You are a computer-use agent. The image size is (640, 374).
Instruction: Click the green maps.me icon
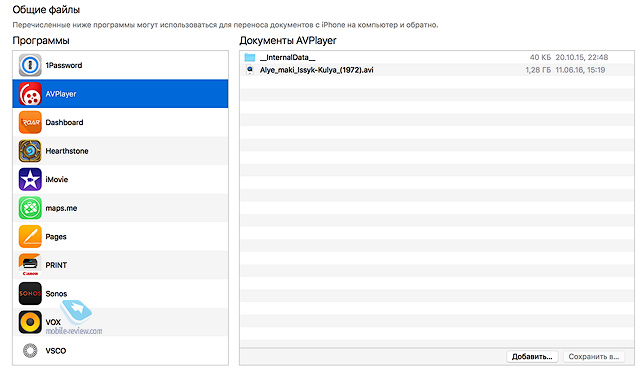(30, 208)
